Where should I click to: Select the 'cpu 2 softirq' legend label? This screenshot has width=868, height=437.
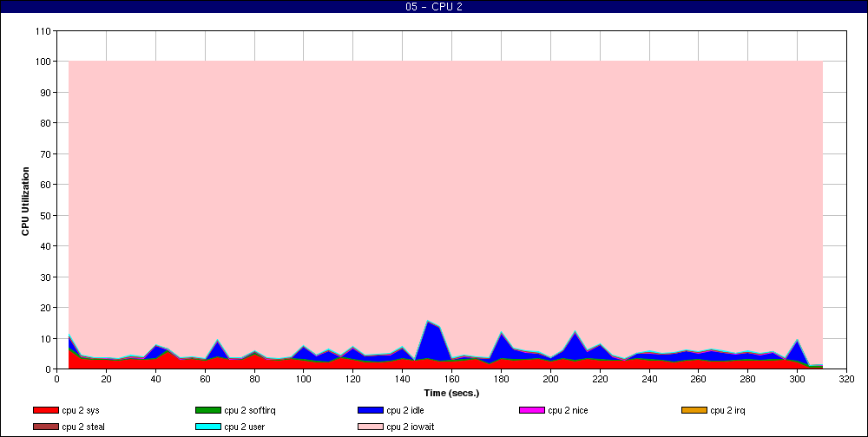pos(250,410)
